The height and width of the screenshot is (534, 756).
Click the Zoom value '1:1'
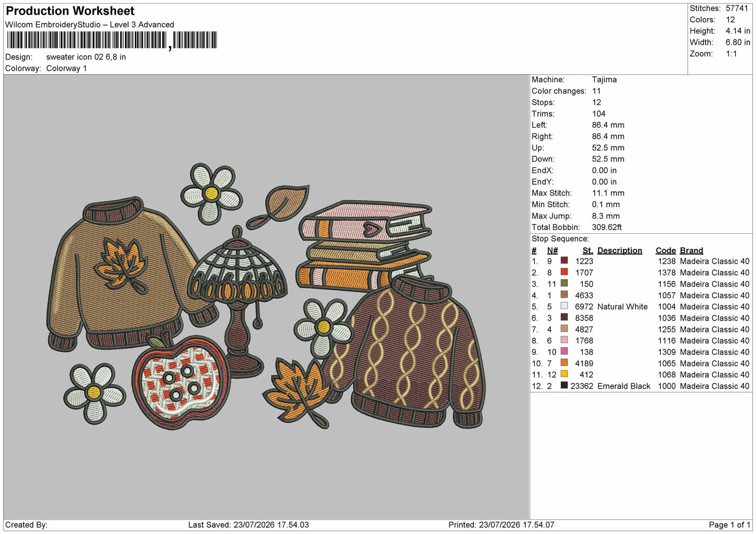click(731, 54)
